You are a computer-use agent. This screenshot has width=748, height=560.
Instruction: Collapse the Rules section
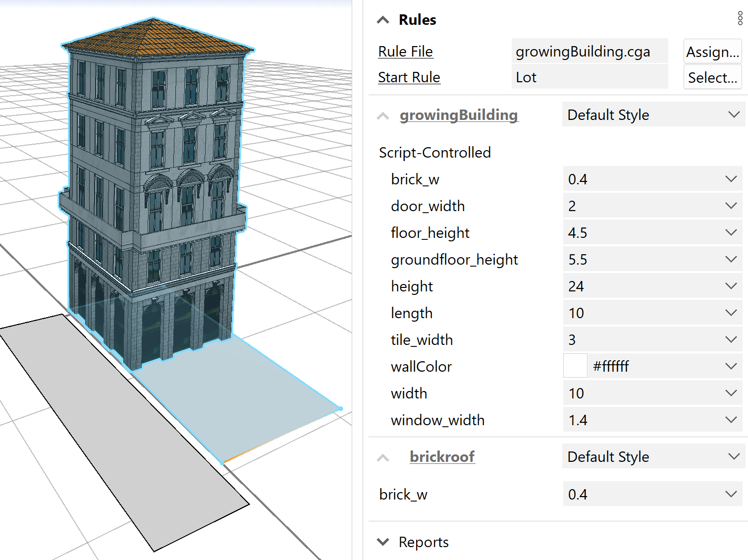click(382, 19)
